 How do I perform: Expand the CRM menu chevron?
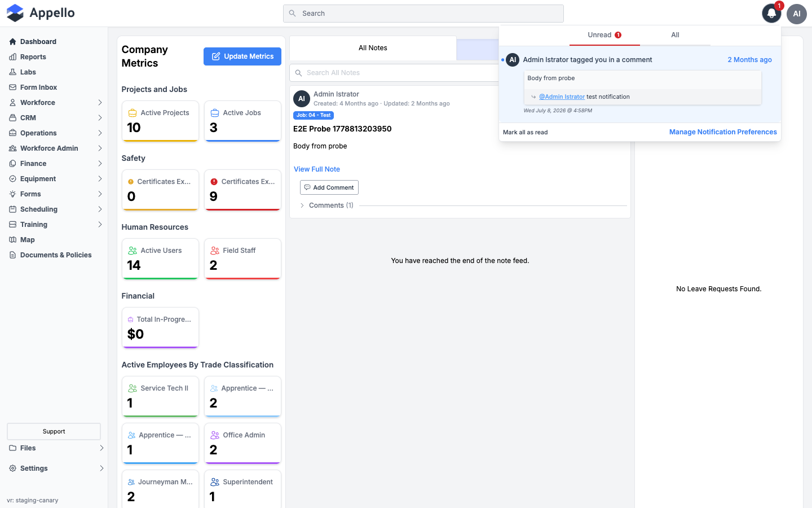point(100,118)
